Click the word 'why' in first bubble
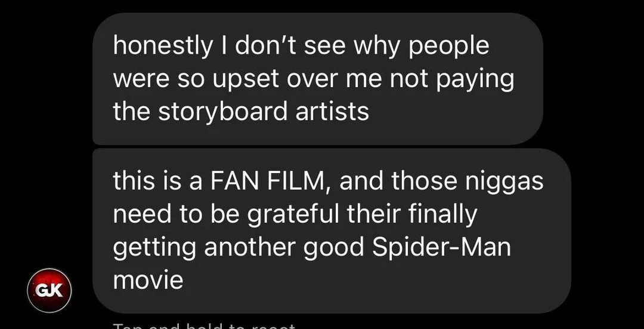The image size is (644, 329). (x=376, y=47)
